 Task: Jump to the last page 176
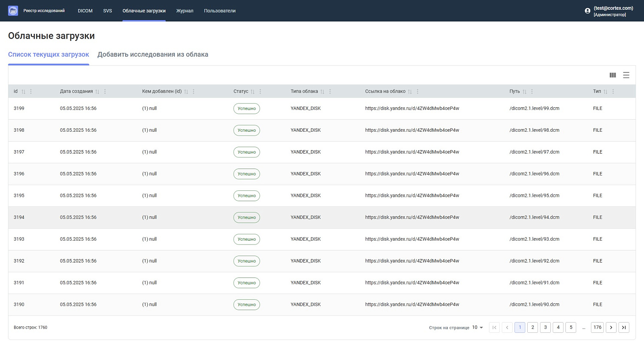(597, 327)
